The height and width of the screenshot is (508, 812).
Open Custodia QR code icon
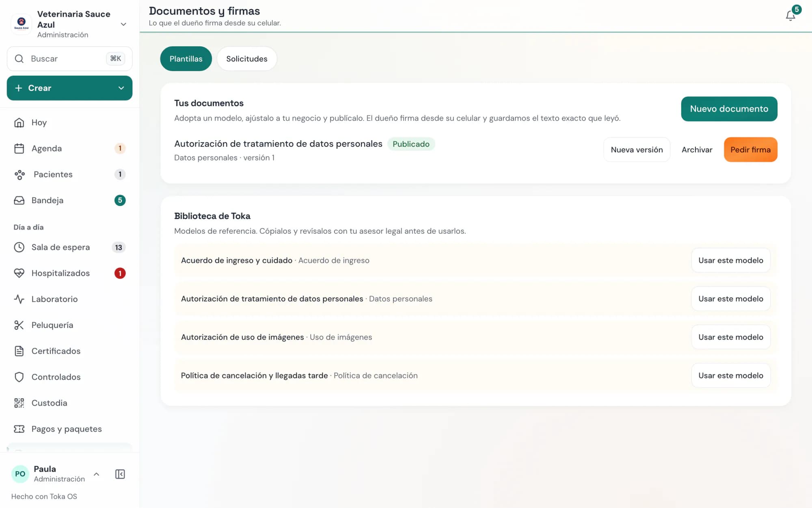pyautogui.click(x=19, y=403)
